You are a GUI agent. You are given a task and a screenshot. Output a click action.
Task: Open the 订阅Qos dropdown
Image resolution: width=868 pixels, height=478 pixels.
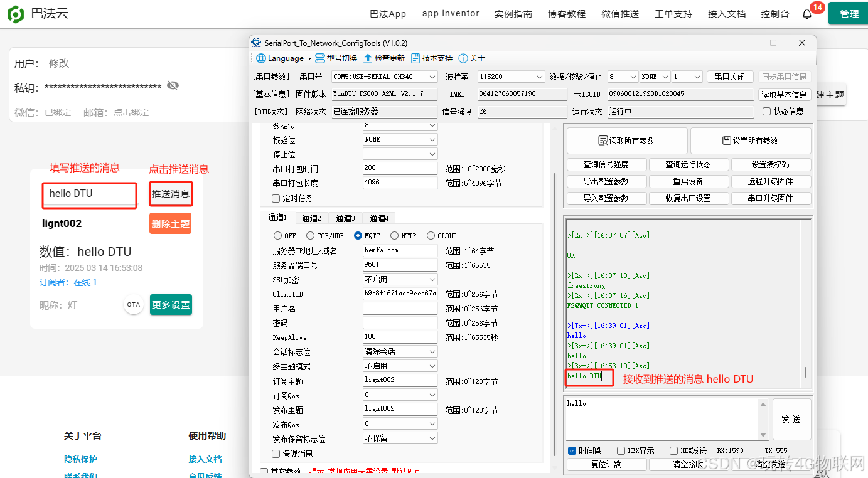[400, 395]
